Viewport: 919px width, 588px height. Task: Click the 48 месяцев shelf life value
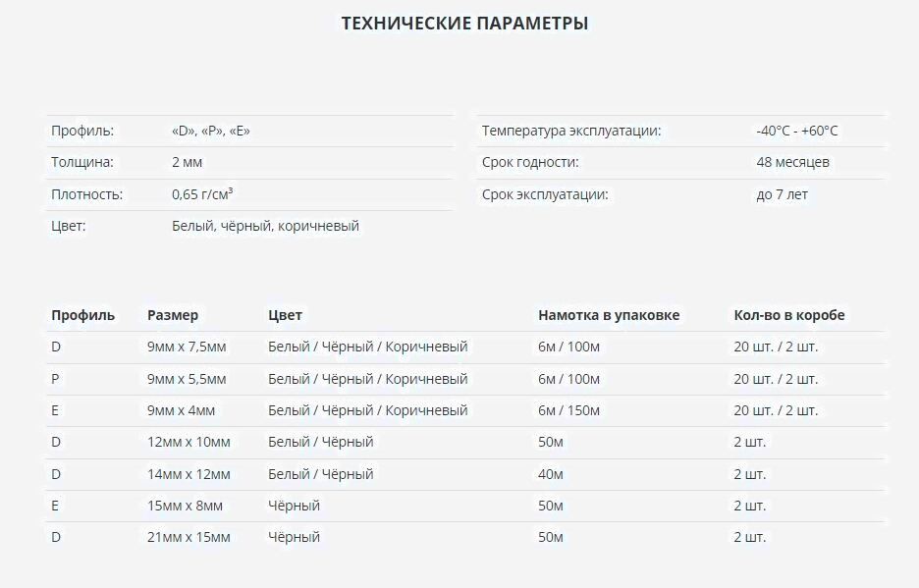(x=792, y=162)
